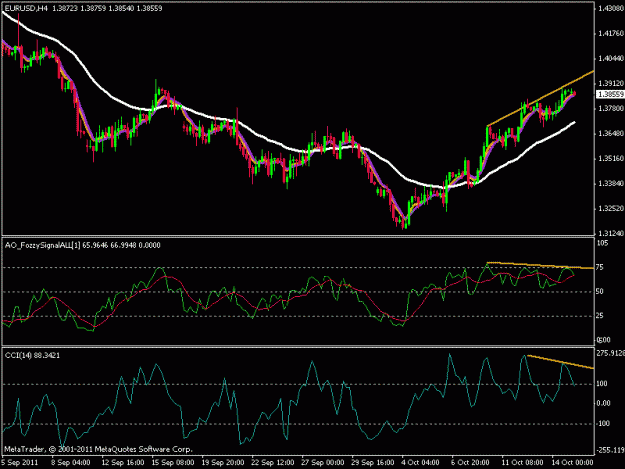Screen dimensions: 625x469
Task: Click the -100 level on CCI scale
Action: (x=603, y=424)
